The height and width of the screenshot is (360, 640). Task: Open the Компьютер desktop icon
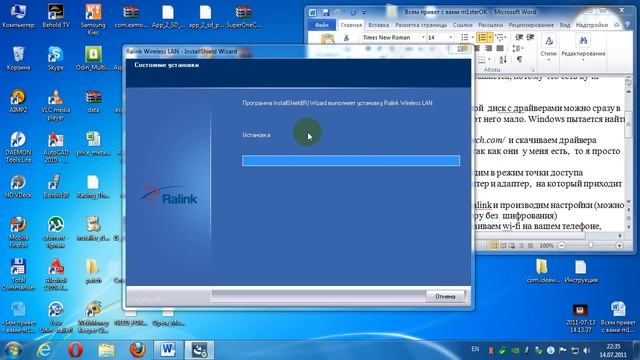coord(18,16)
